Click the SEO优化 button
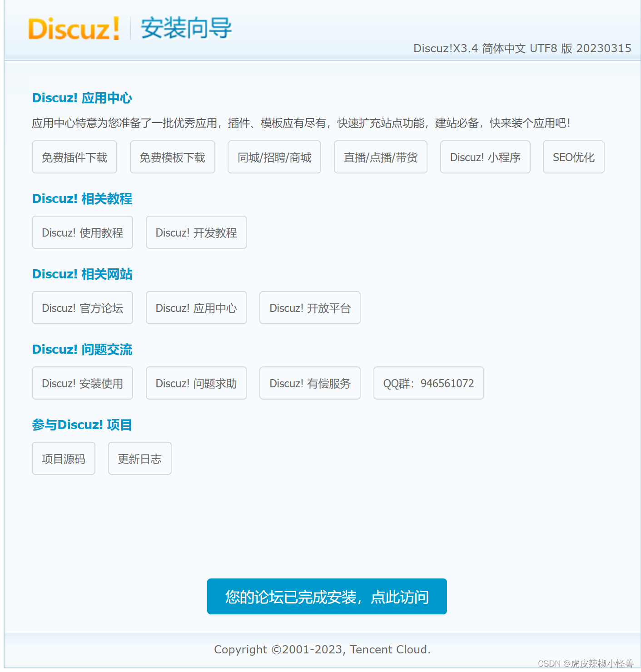 coord(574,157)
